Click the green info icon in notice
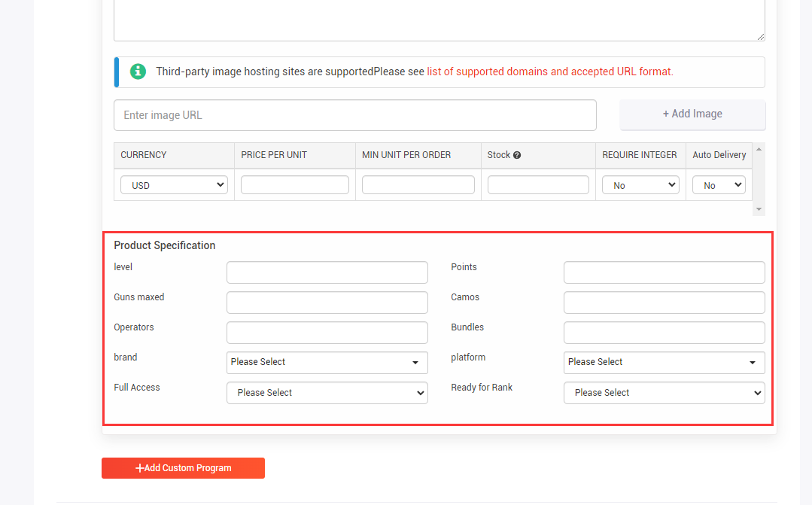Screen dimensions: 812x505 pyautogui.click(x=138, y=71)
